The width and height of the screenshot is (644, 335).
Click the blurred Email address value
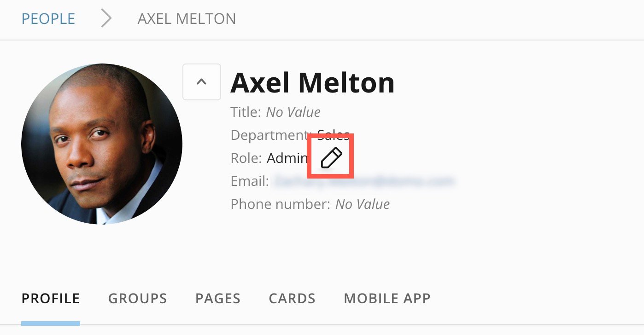coord(364,181)
